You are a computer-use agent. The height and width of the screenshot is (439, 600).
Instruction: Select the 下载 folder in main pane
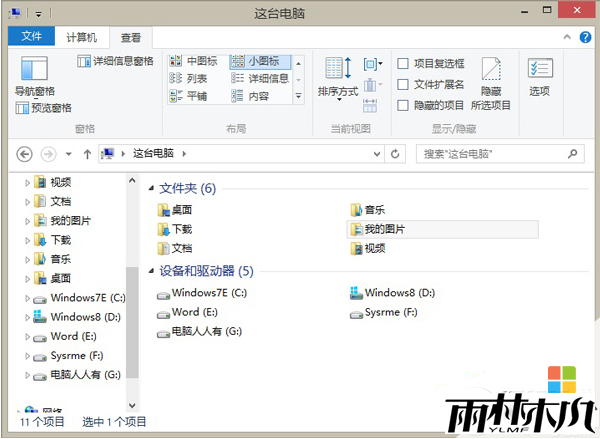tap(175, 229)
